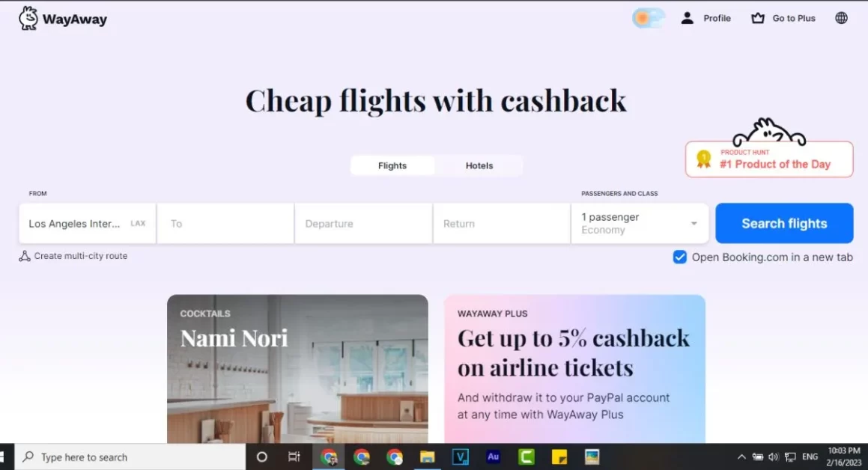The width and height of the screenshot is (868, 470).
Task: Switch to the Hotels tab
Action: pyautogui.click(x=479, y=165)
